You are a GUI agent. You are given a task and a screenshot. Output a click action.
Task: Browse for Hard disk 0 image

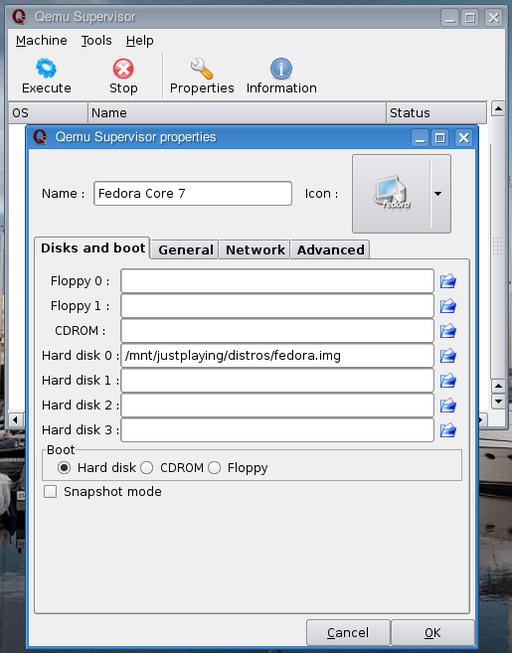448,356
